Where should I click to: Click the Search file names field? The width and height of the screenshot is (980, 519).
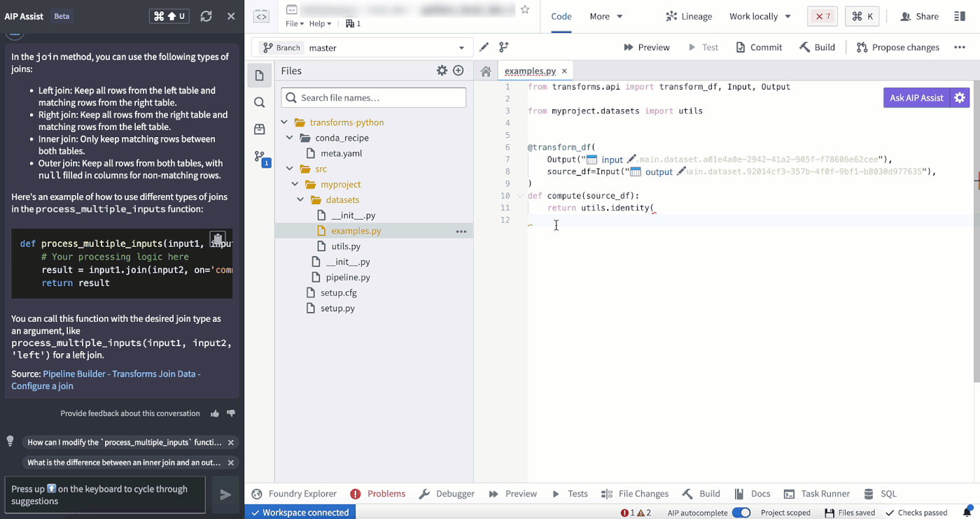[x=374, y=98]
